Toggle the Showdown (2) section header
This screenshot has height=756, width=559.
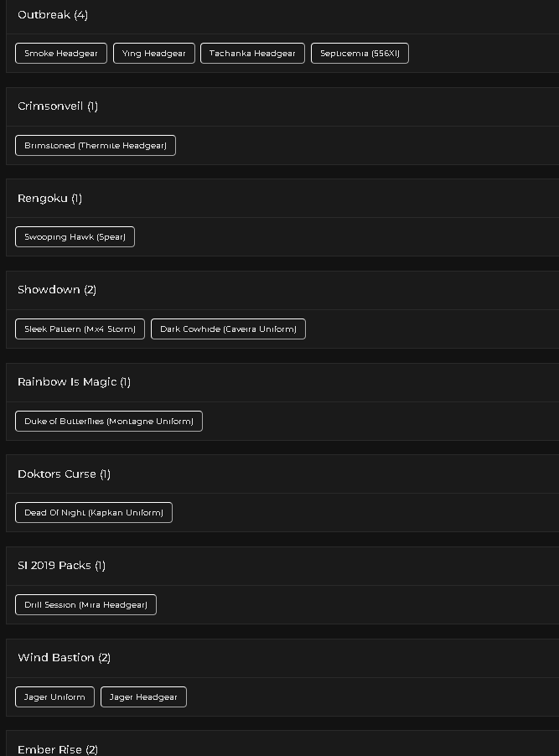click(282, 290)
